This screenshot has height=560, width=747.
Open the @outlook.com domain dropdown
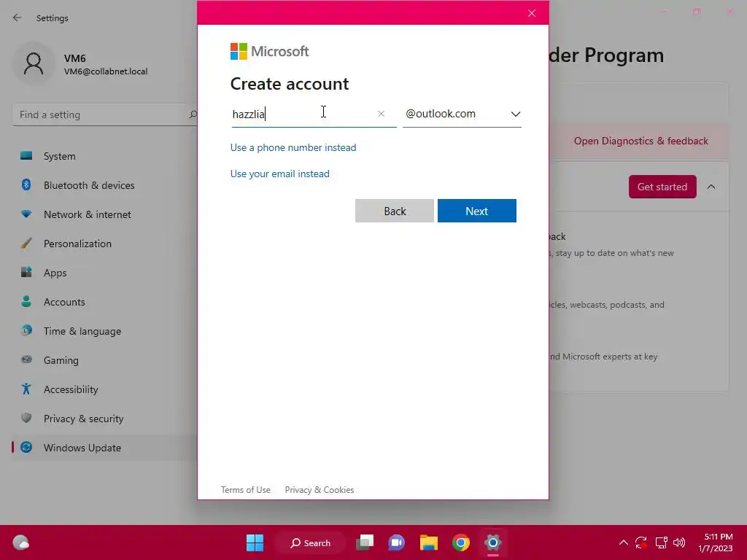(x=462, y=114)
